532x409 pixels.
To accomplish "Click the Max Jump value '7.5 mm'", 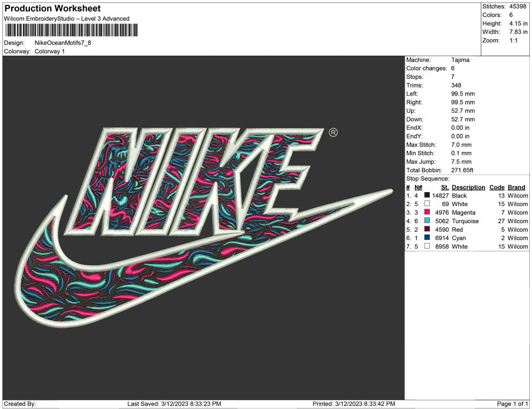I will pyautogui.click(x=461, y=162).
